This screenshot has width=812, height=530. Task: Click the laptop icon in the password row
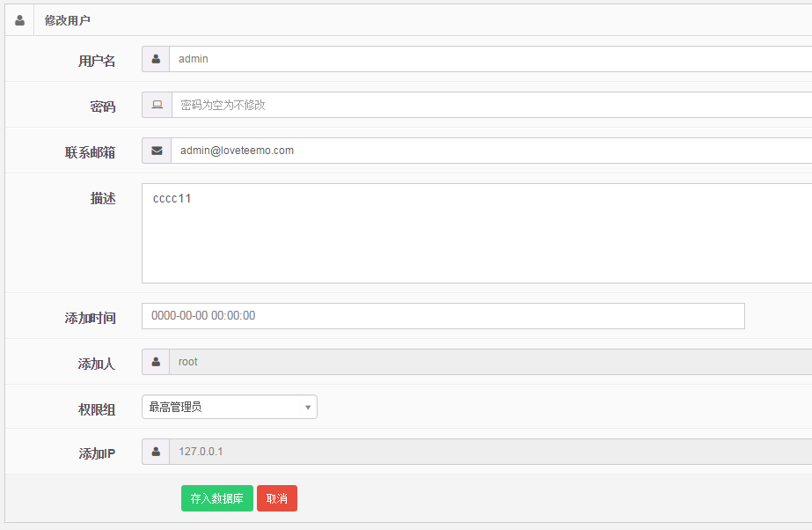[157, 105]
